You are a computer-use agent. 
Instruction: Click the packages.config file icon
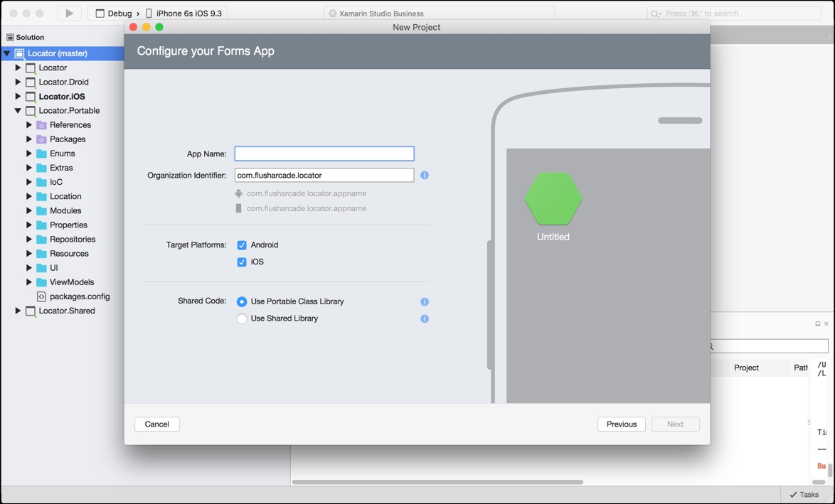(41, 297)
